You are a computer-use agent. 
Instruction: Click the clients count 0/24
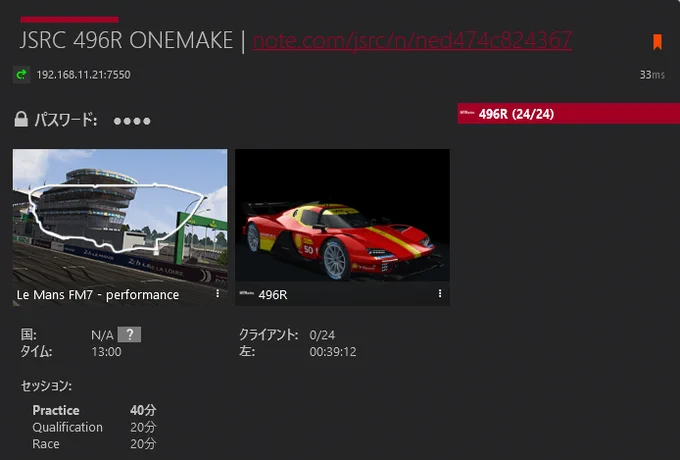click(x=322, y=335)
